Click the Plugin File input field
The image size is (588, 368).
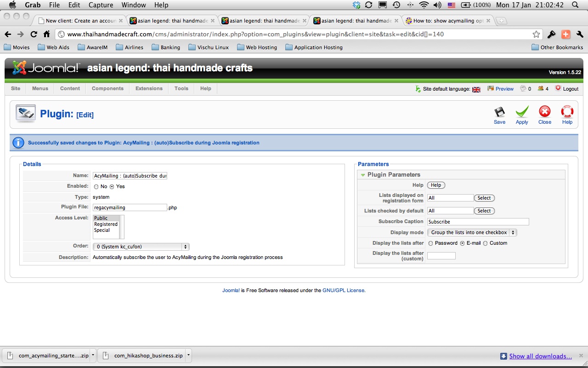pyautogui.click(x=130, y=207)
